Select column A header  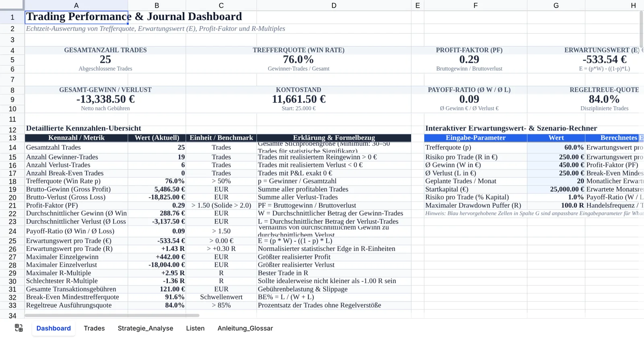[x=76, y=5]
